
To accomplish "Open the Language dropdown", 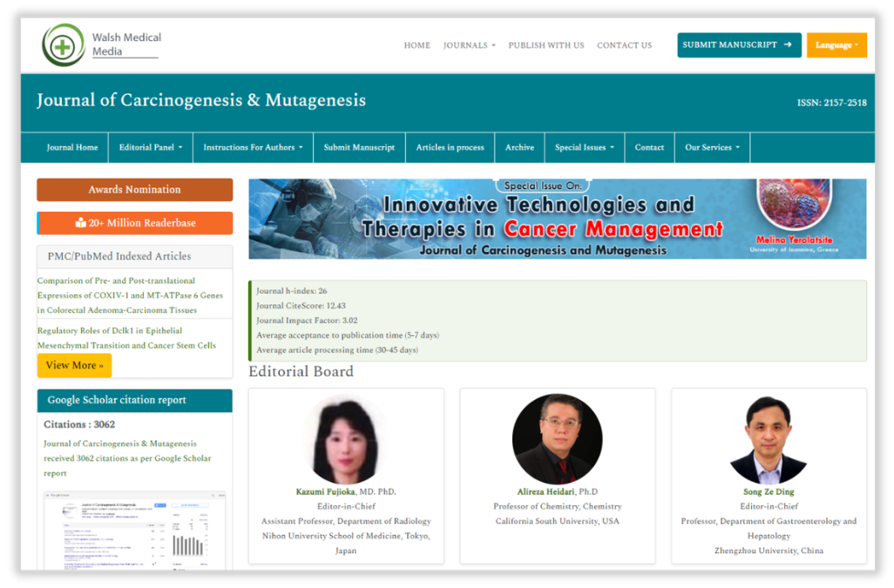I will pyautogui.click(x=836, y=45).
